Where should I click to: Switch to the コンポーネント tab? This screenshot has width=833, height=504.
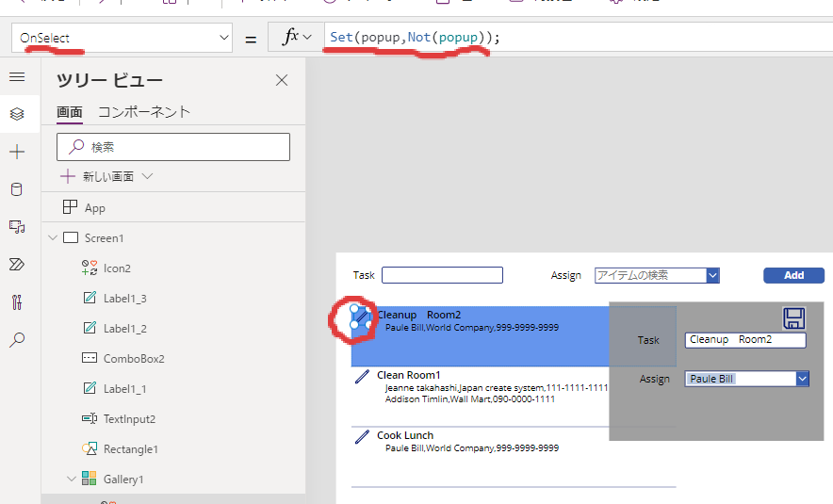pos(144,111)
